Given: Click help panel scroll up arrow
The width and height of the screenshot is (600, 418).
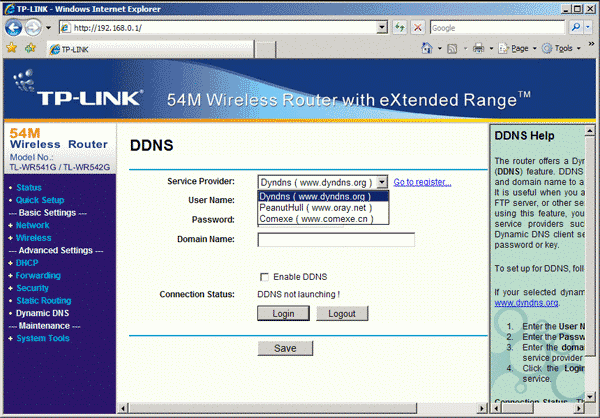Looking at the screenshot, I should click(590, 131).
